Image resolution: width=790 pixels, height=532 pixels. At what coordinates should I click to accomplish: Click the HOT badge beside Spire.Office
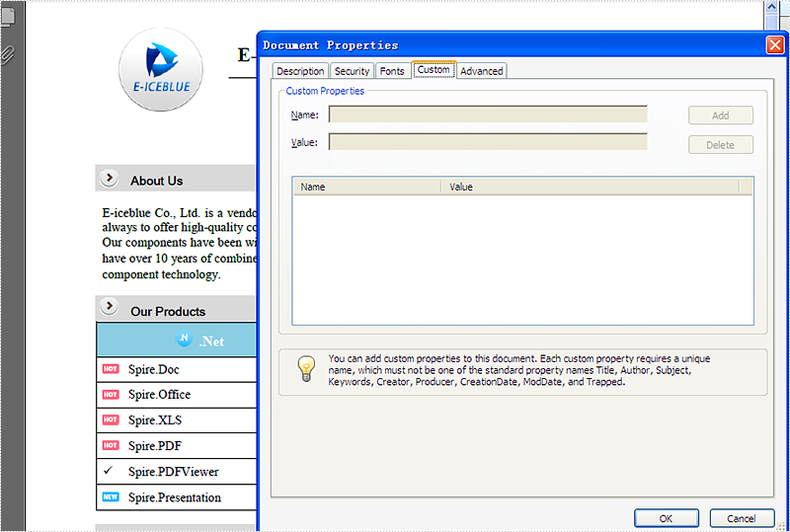tap(111, 394)
